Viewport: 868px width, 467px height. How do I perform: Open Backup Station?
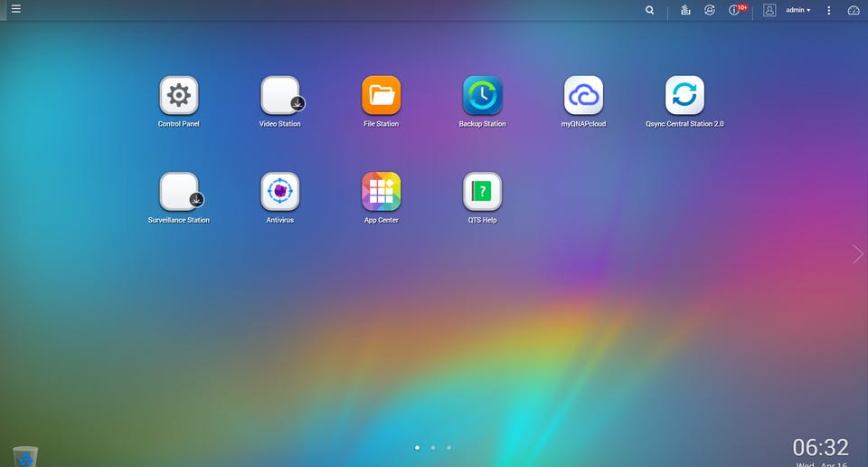tap(482, 95)
